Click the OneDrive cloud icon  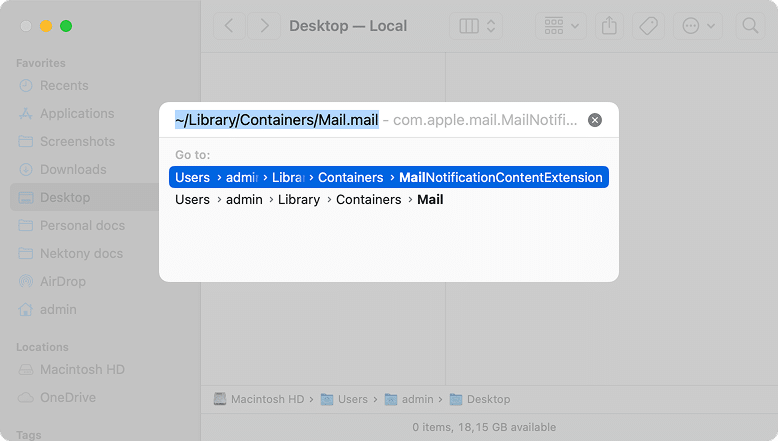26,397
